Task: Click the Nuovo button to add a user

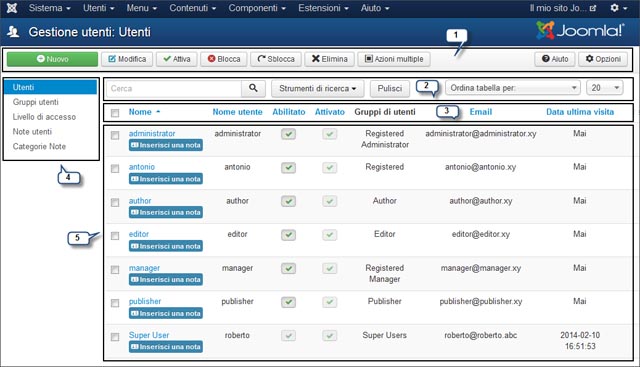Action: click(x=52, y=59)
